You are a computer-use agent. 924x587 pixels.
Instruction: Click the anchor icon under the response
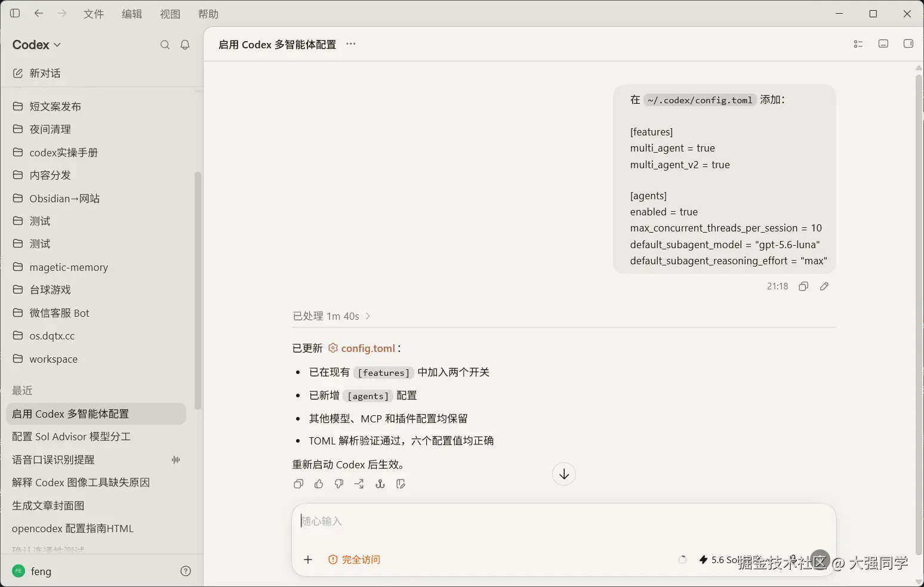coord(380,484)
